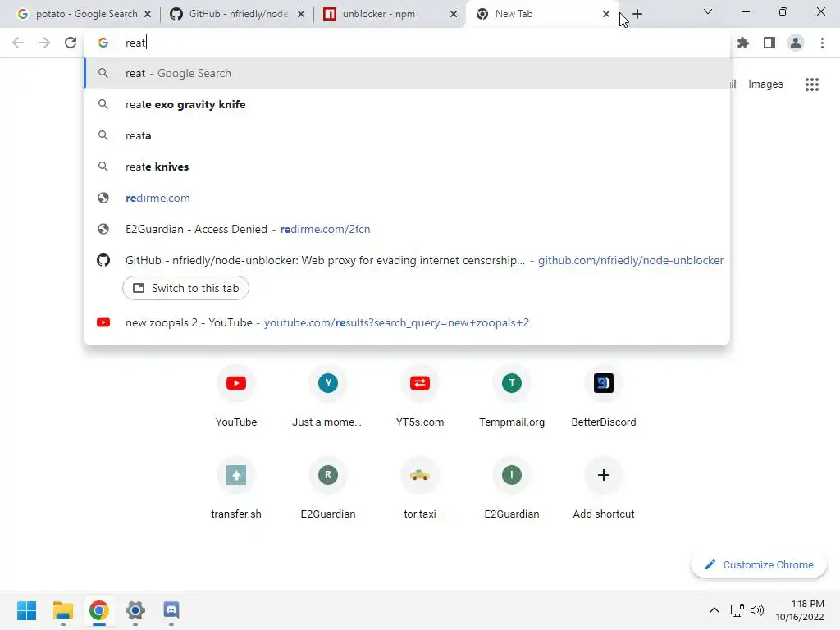Open the transfer.sh shortcut
This screenshot has width=840, height=630.
coord(235,489)
